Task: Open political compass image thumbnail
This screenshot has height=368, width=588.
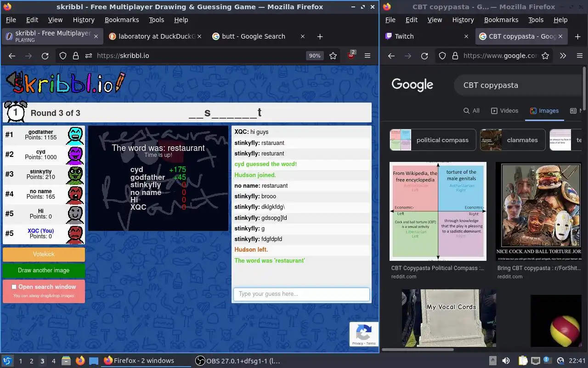Action: point(438,211)
